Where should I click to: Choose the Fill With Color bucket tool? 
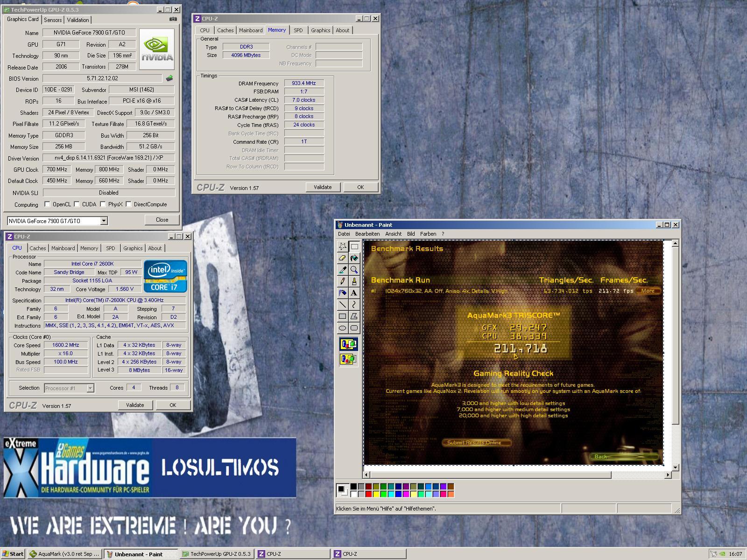pyautogui.click(x=354, y=258)
